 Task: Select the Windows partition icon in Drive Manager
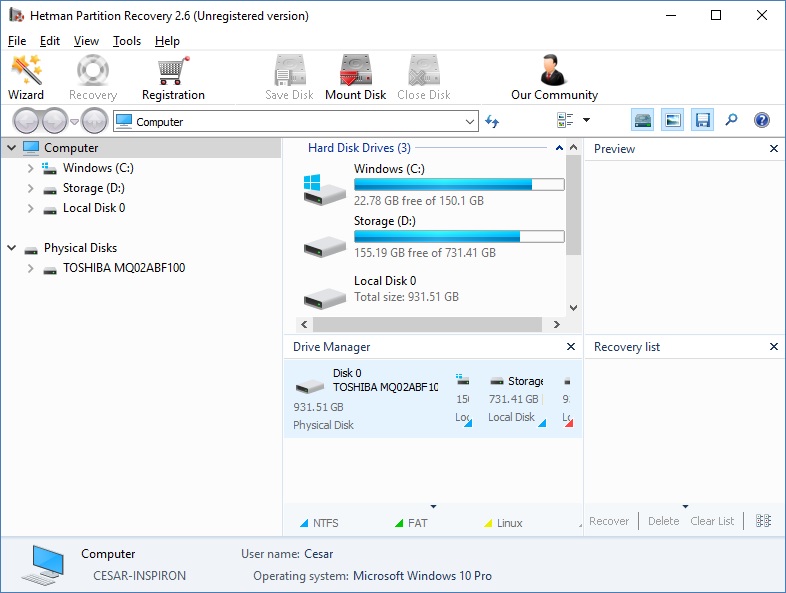(x=463, y=380)
